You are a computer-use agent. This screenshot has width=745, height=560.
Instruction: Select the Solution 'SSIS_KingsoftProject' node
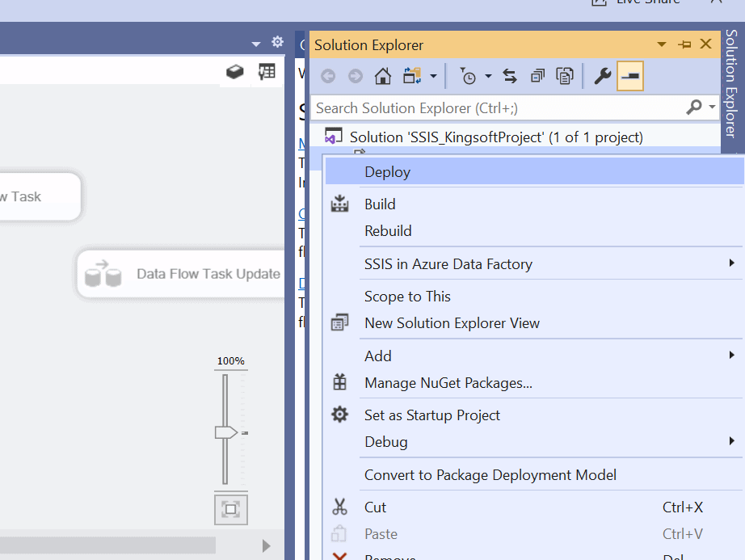(496, 137)
